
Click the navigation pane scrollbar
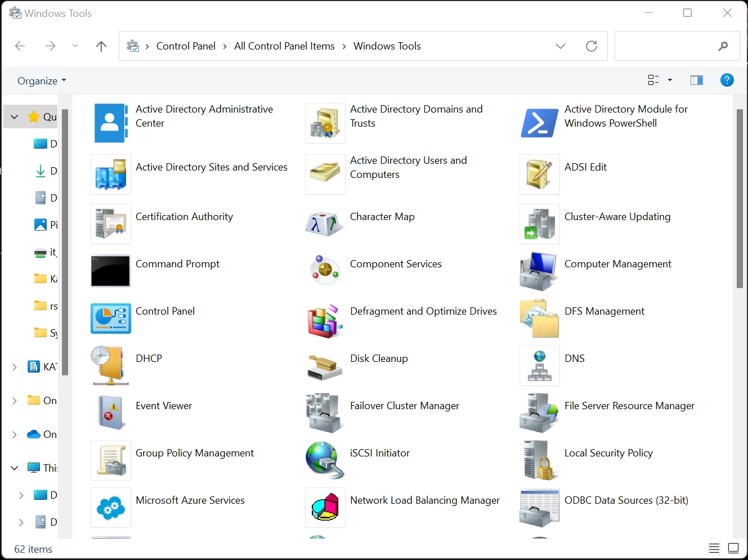coord(65,242)
